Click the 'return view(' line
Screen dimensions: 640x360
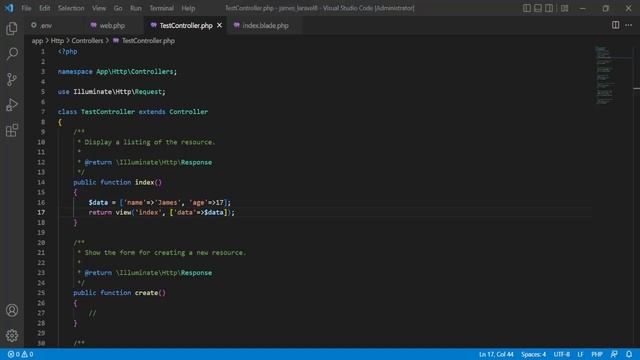tap(162, 213)
